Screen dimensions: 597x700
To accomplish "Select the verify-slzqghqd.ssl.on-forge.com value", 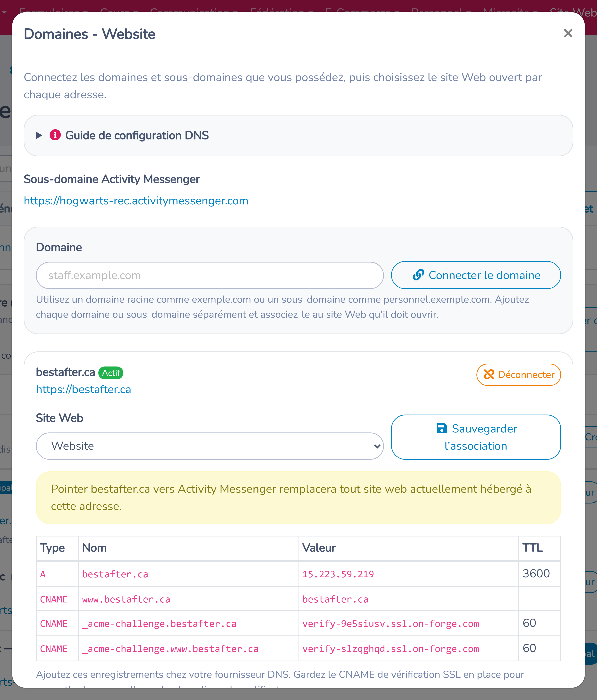I will (x=391, y=649).
